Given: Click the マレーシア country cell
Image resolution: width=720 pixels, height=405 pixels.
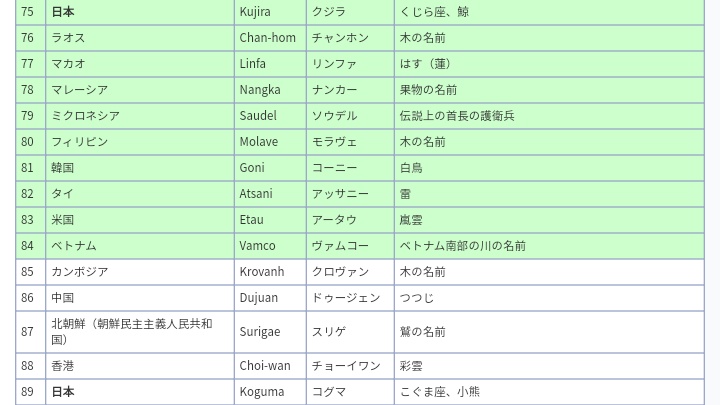Looking at the screenshot, I should pos(140,90).
